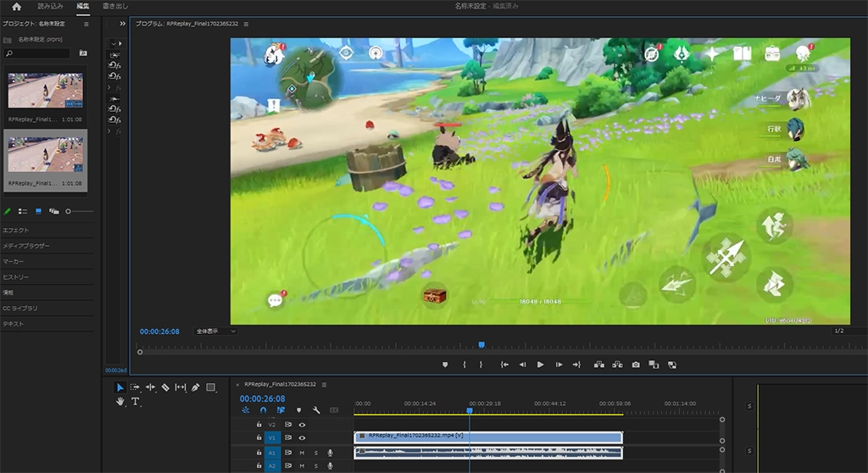Screen dimensions: 868x473
Task: Select the Slip tool
Action: 181,387
